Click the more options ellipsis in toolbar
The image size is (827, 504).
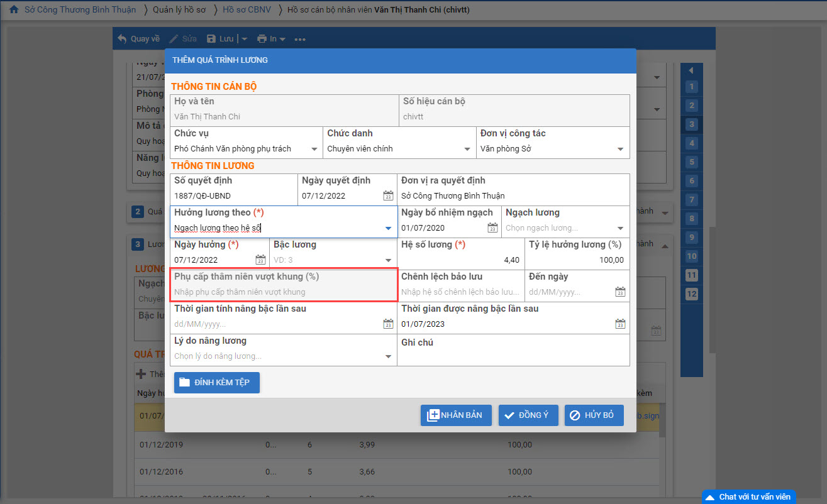click(x=299, y=39)
